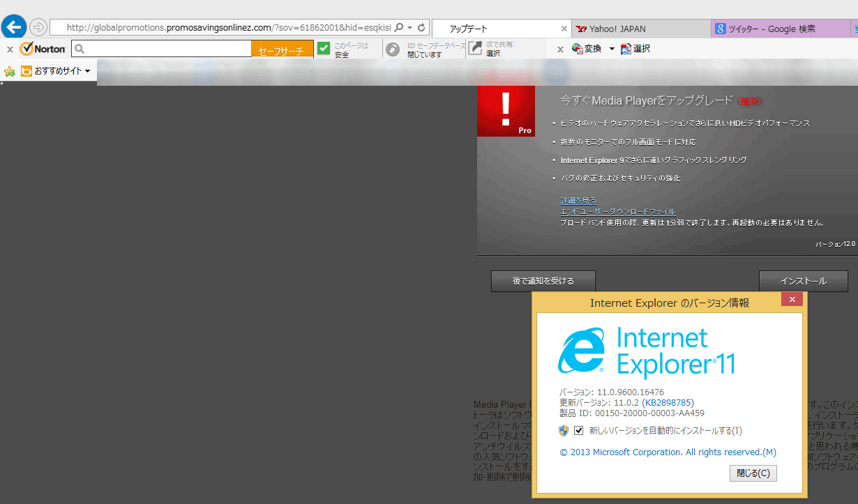Switch to the ツイッター - Google 検索 tab

click(x=781, y=29)
